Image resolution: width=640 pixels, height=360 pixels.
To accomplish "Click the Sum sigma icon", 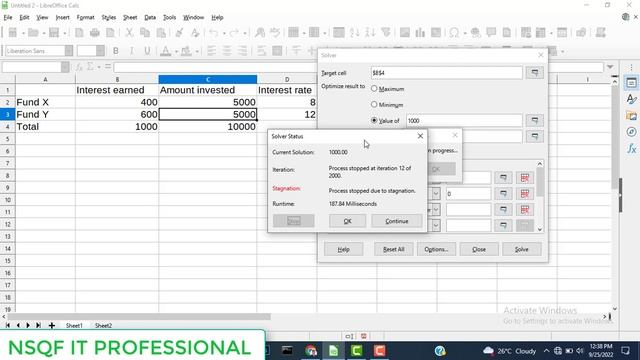I will (x=90, y=67).
